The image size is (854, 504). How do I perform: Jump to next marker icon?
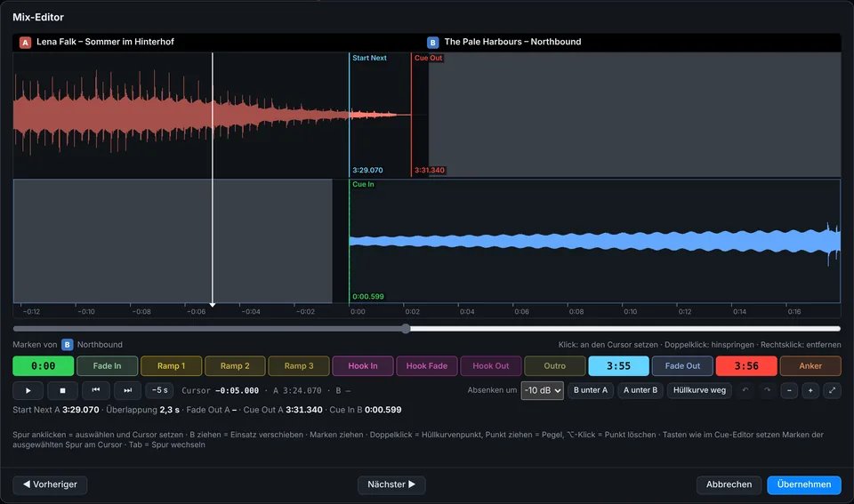coord(128,390)
